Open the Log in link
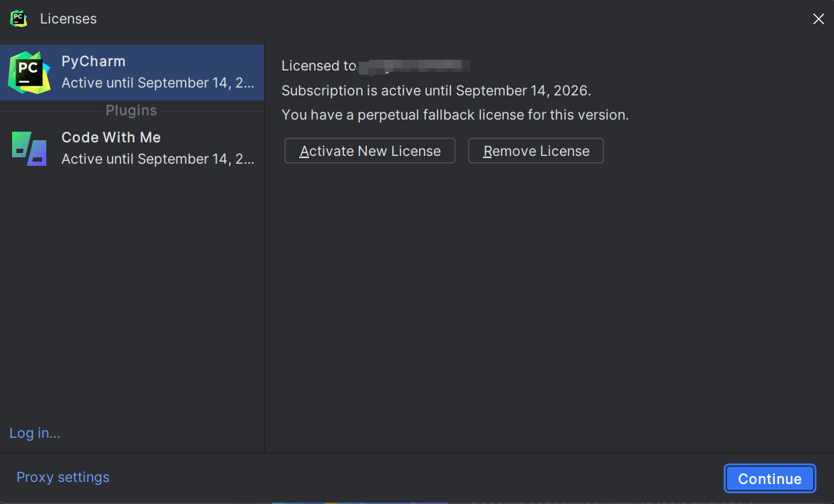834x504 pixels. [35, 434]
